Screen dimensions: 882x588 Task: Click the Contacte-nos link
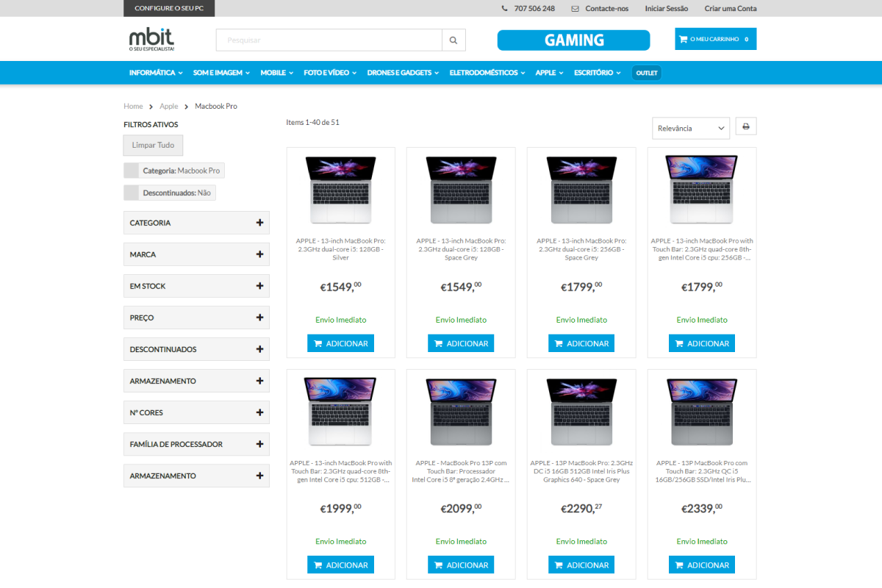[x=607, y=9]
